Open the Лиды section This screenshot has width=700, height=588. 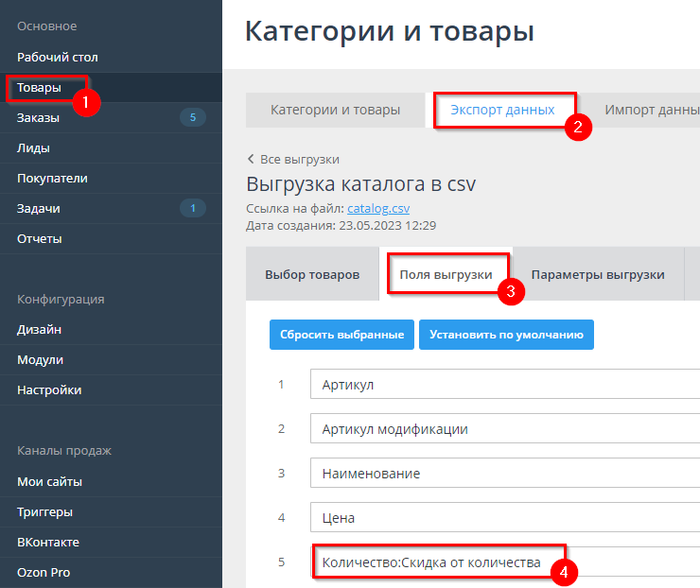33,148
